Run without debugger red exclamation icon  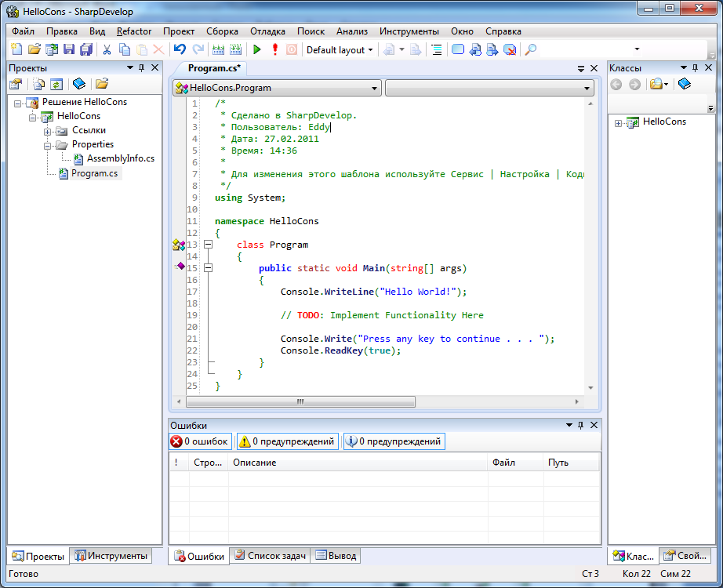[x=275, y=49]
